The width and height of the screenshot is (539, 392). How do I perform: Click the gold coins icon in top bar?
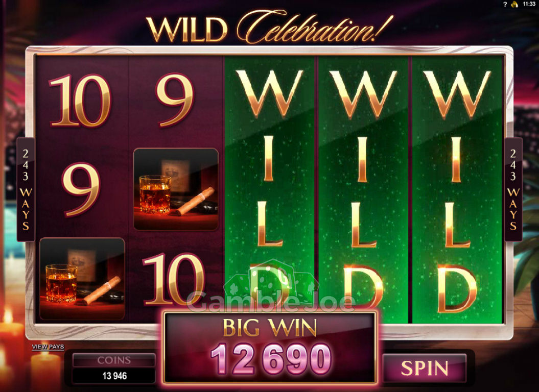click(514, 5)
